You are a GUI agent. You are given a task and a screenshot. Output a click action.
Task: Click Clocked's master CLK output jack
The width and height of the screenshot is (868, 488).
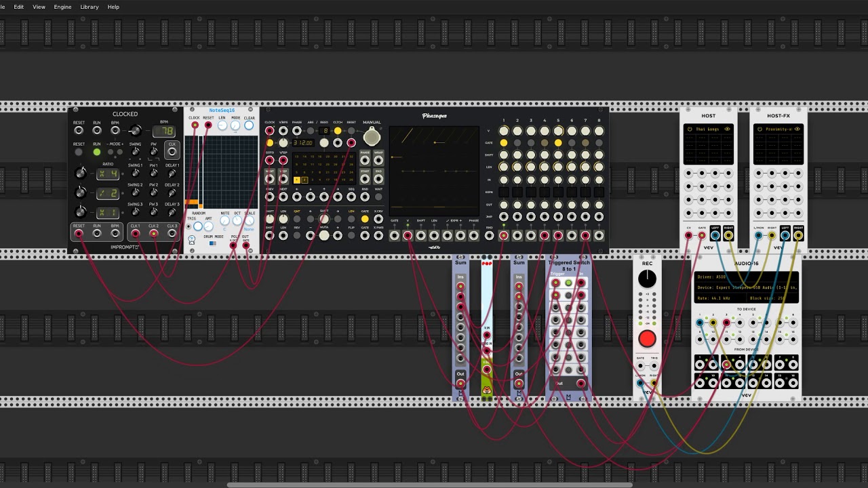[172, 152]
